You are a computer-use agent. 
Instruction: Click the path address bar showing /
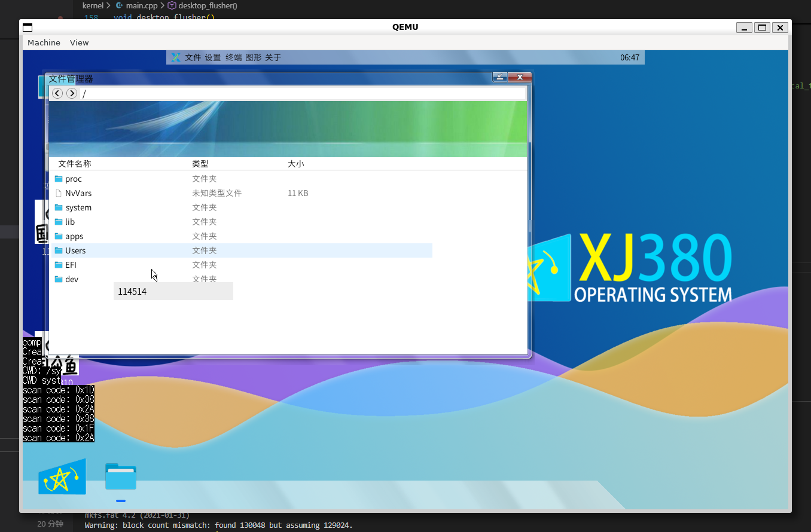pyautogui.click(x=299, y=93)
